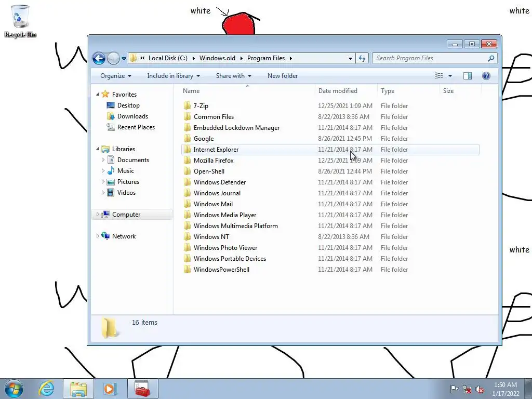Open Windows Media Player from the taskbar

click(x=109, y=389)
